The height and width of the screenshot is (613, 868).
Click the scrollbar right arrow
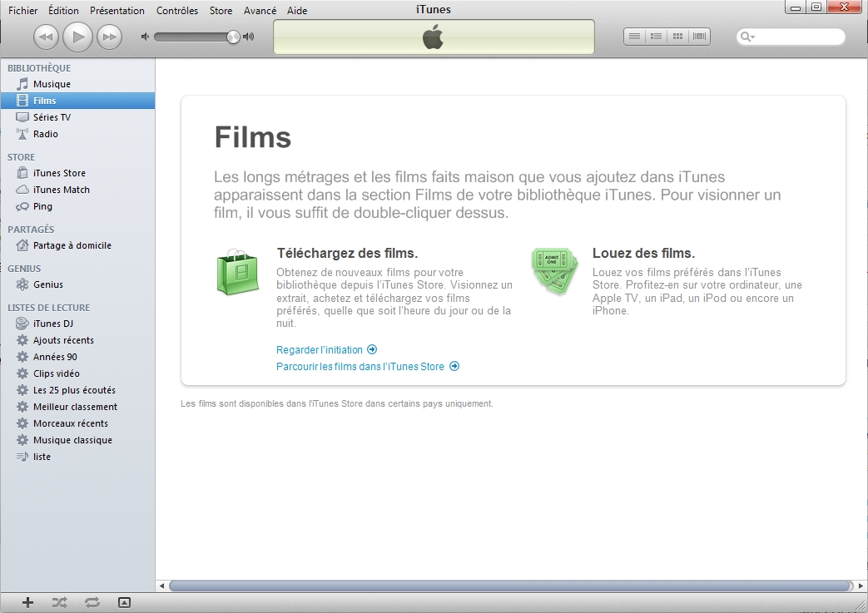click(861, 586)
